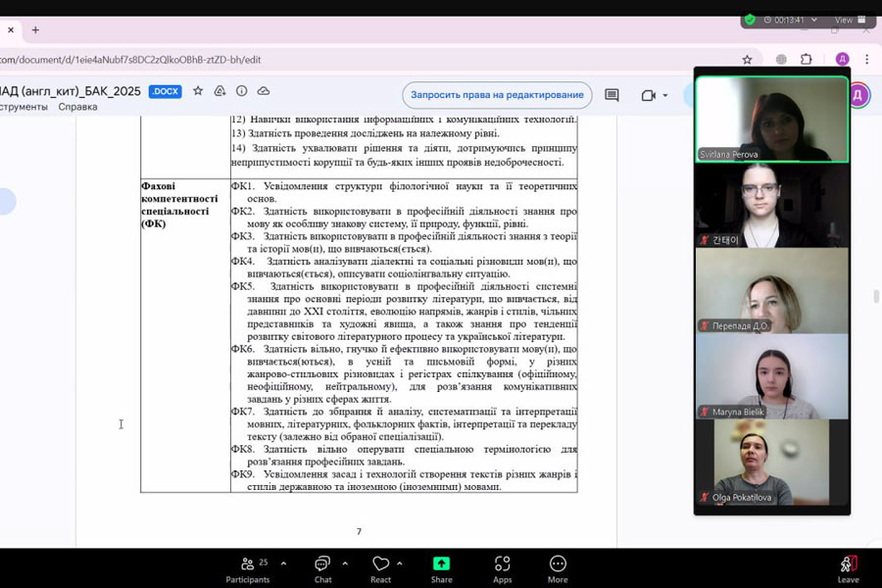This screenshot has width=882, height=588.
Task: Star the Google Docs document
Action: click(198, 91)
